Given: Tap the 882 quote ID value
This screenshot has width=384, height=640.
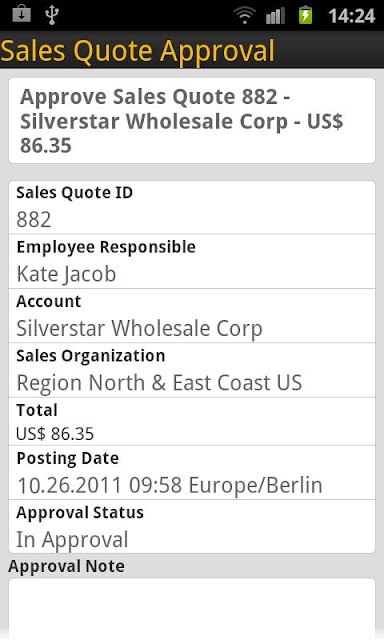Looking at the screenshot, I should (34, 220).
